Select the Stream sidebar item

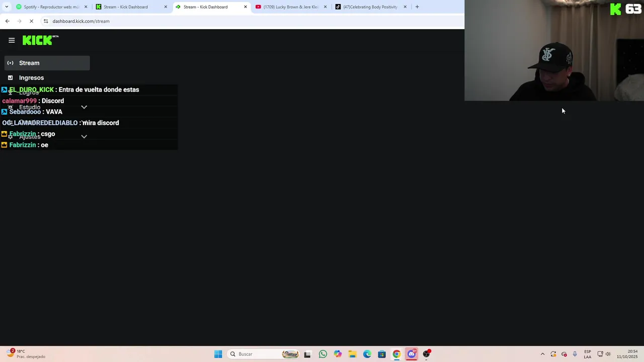(x=47, y=63)
